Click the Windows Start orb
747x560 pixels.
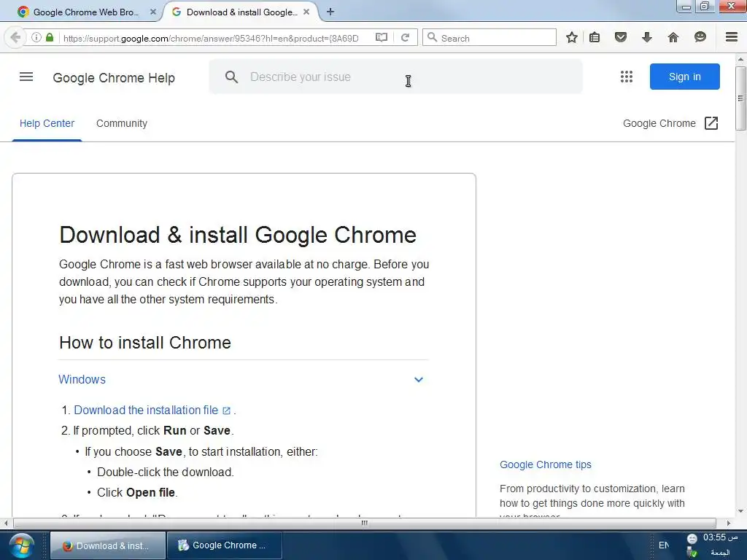(21, 545)
